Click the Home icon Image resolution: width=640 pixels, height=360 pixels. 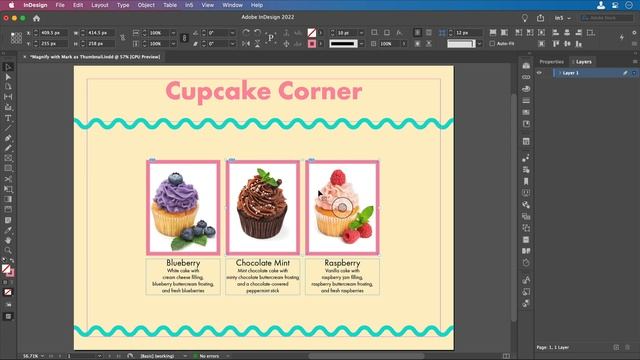tap(36, 18)
